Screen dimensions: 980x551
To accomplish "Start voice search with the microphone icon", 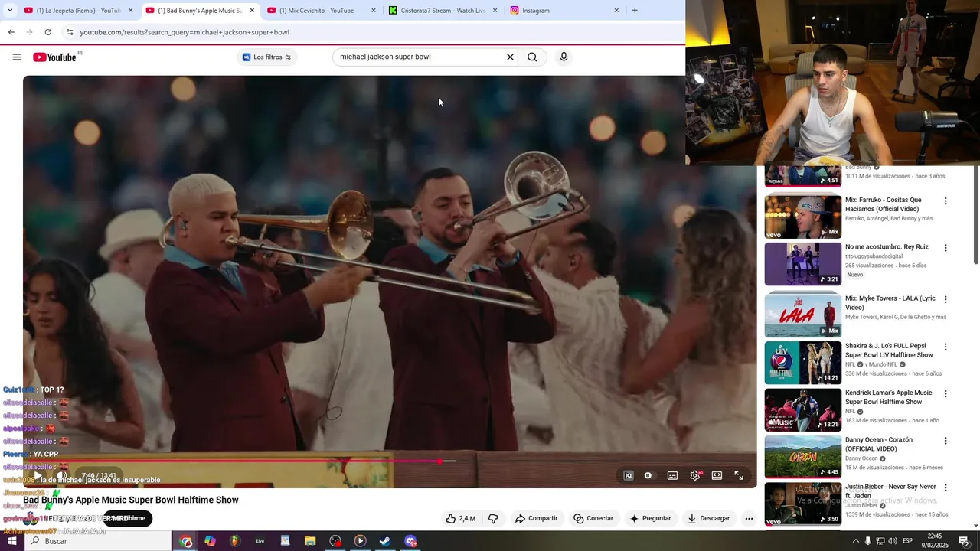I will 563,57.
